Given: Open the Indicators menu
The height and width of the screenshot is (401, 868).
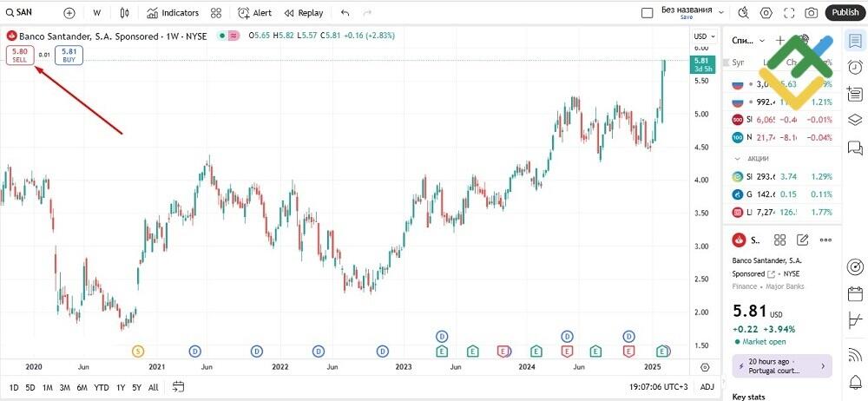Looking at the screenshot, I should click(x=173, y=13).
